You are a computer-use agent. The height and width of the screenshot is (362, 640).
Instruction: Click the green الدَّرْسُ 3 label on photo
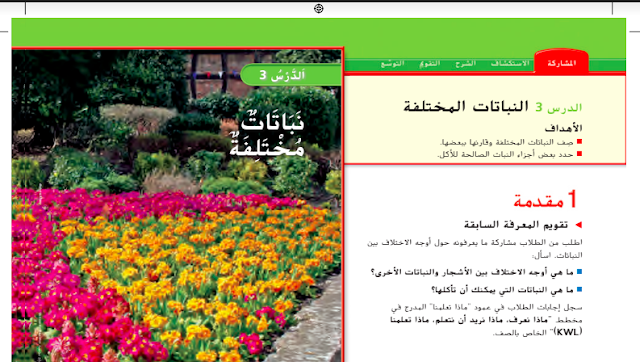(x=291, y=75)
